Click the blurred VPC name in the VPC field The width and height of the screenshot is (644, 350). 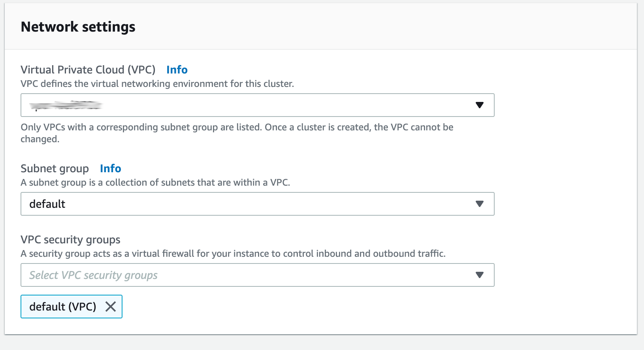pos(66,105)
